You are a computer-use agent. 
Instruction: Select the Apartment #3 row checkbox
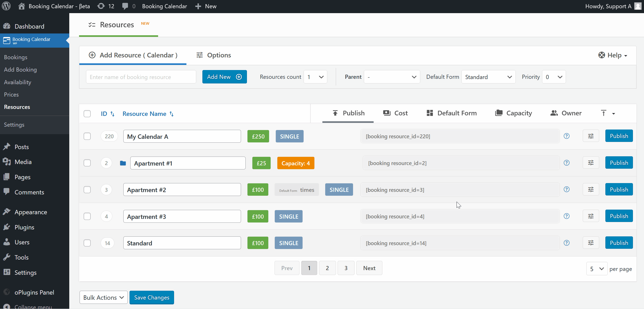coord(87,216)
